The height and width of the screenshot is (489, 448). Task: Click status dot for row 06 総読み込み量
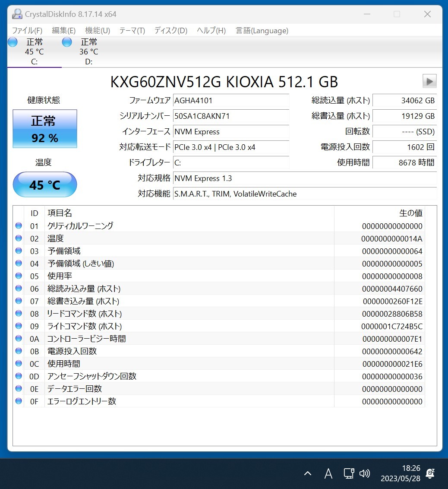[19, 288]
